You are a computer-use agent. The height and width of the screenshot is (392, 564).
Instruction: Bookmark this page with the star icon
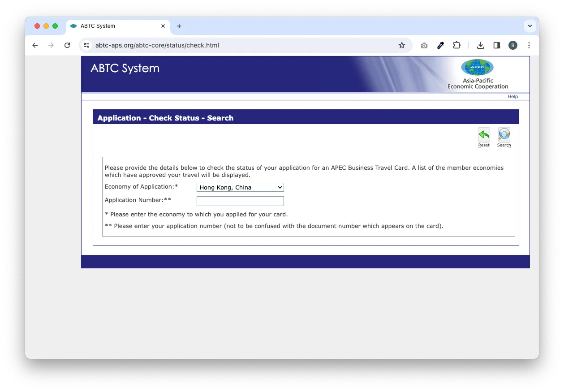pos(401,45)
